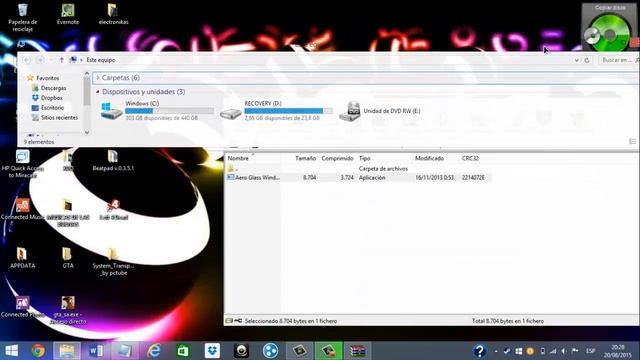This screenshot has width=640, height=360.
Task: Click the Windows Start button
Action: (11, 351)
